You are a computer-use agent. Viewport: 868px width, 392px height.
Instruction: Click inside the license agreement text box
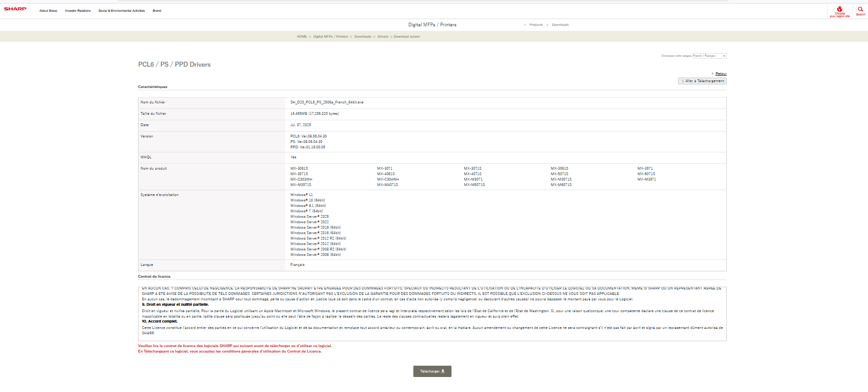[x=432, y=314]
